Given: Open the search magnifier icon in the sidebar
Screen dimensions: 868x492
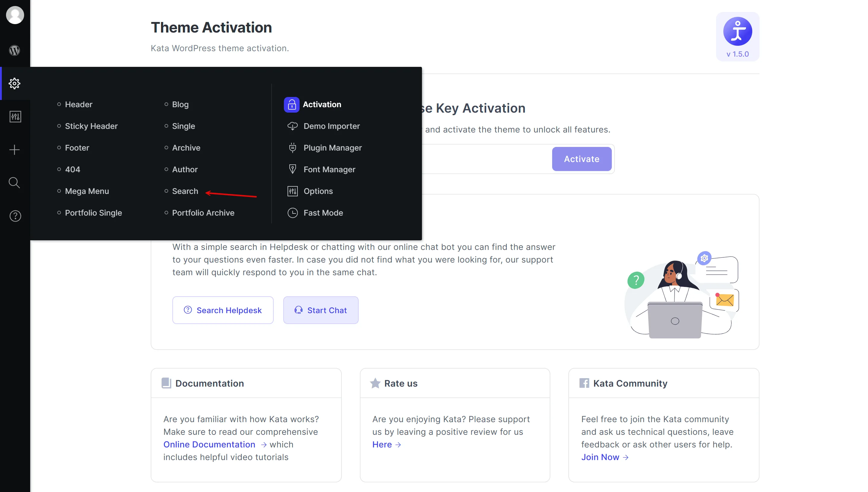Looking at the screenshot, I should [14, 183].
